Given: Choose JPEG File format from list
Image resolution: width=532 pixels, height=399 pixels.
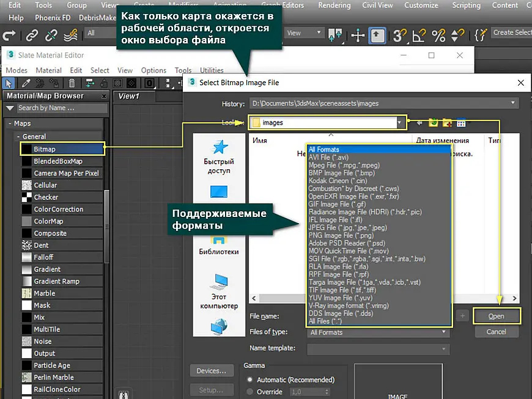Looking at the screenshot, I should pyautogui.click(x=347, y=227).
